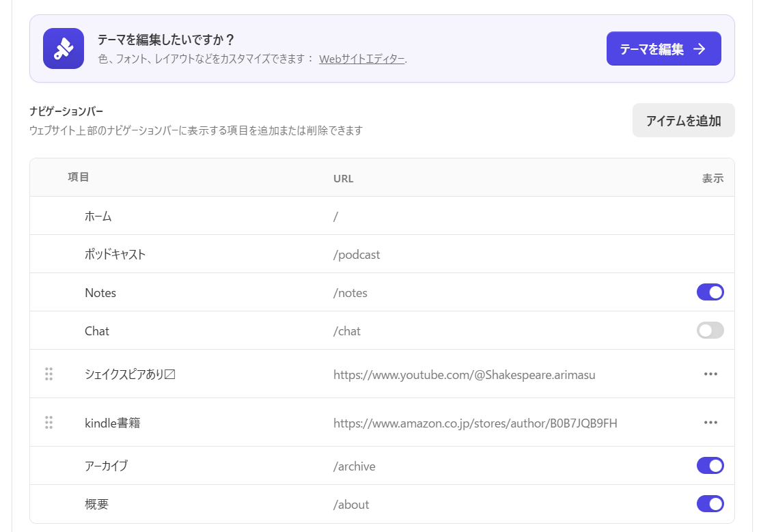Select the ポッドキャスト item name

pos(115,254)
